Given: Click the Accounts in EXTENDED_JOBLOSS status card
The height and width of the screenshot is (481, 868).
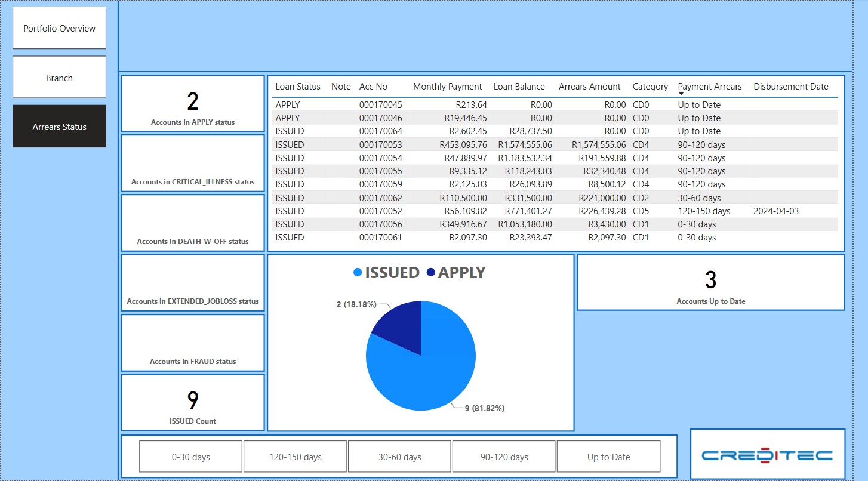Looking at the screenshot, I should click(192, 283).
